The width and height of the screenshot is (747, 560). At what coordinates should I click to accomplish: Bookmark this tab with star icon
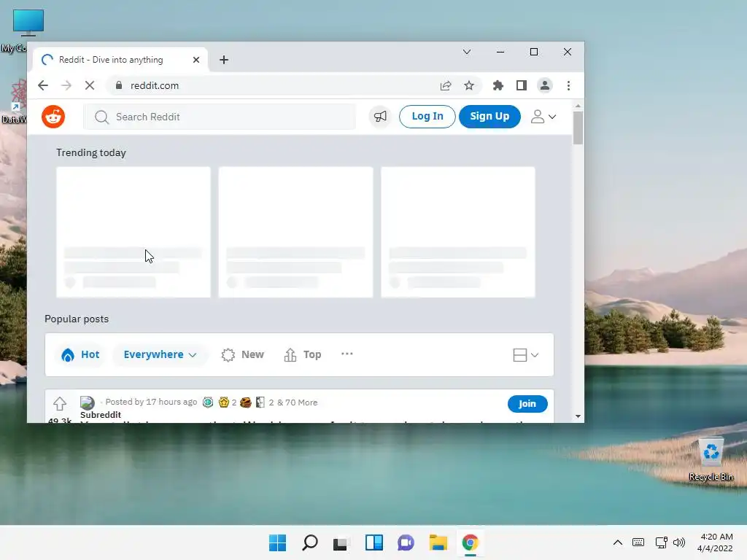[x=469, y=86]
